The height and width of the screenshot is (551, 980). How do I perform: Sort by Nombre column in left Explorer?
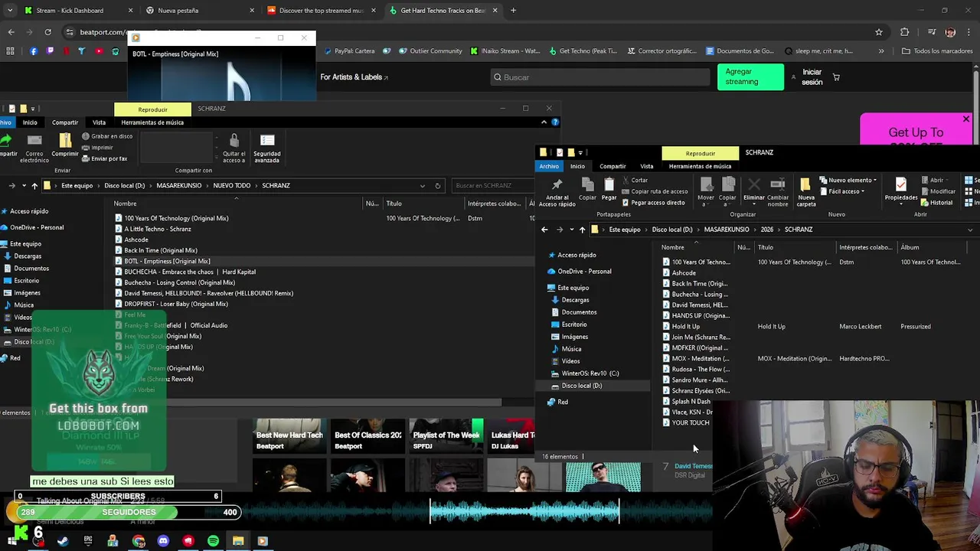point(126,204)
